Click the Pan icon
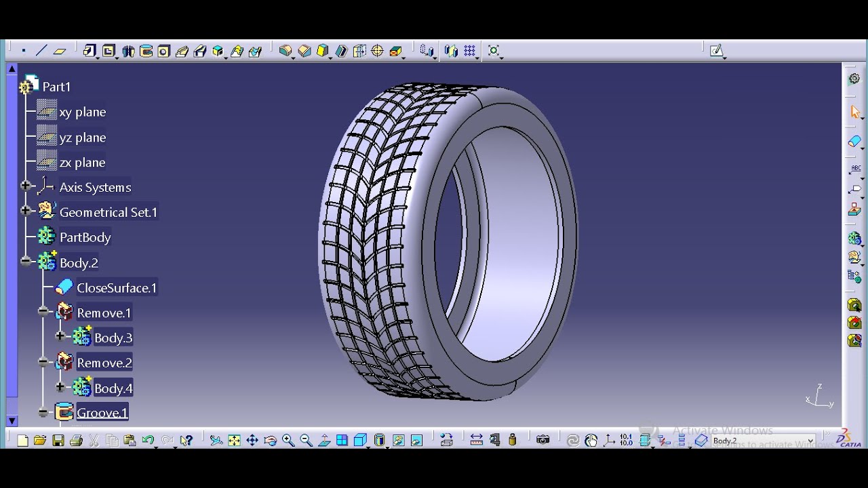The height and width of the screenshot is (488, 868). [x=252, y=441]
